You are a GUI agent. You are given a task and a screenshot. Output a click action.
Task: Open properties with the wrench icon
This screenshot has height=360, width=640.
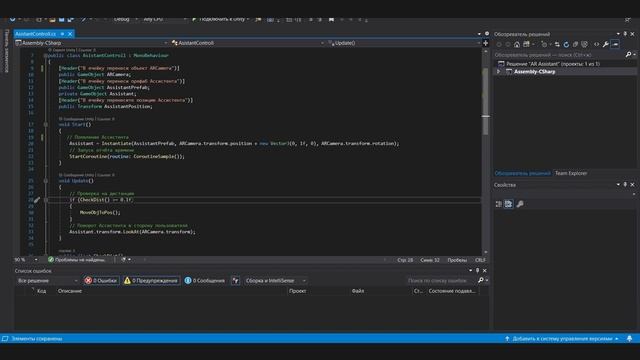click(606, 44)
